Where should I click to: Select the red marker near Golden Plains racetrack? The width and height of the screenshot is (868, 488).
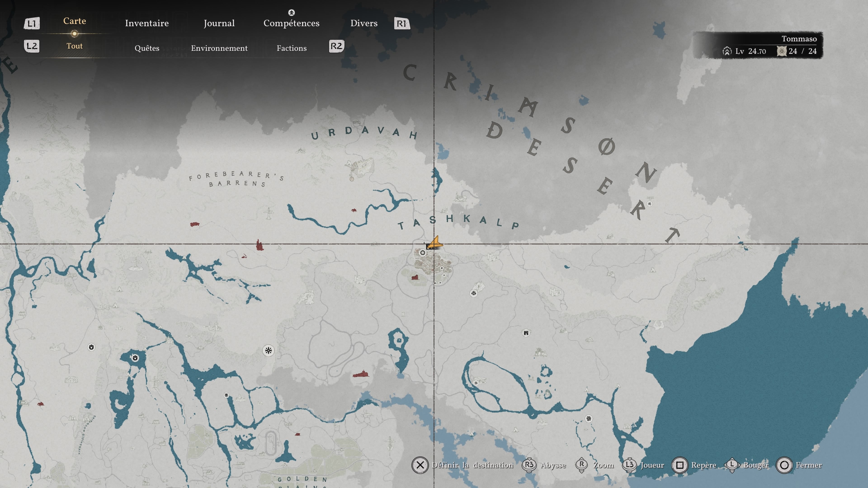[297, 434]
